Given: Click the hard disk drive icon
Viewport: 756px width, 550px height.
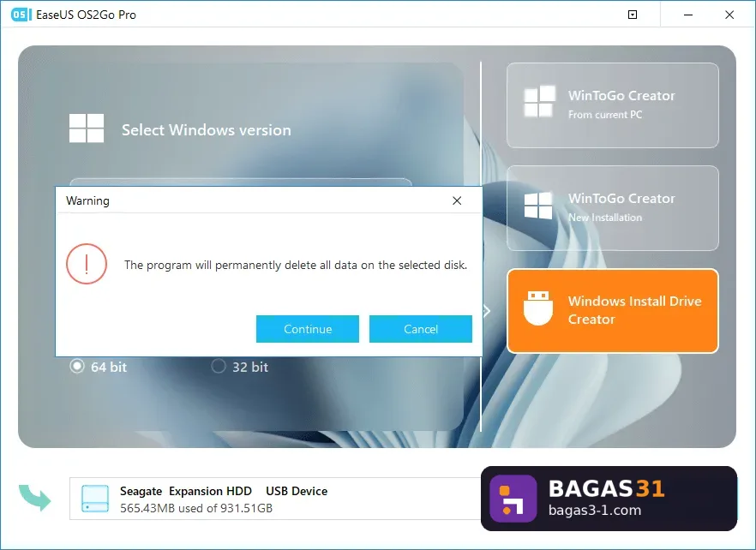Looking at the screenshot, I should tap(95, 499).
